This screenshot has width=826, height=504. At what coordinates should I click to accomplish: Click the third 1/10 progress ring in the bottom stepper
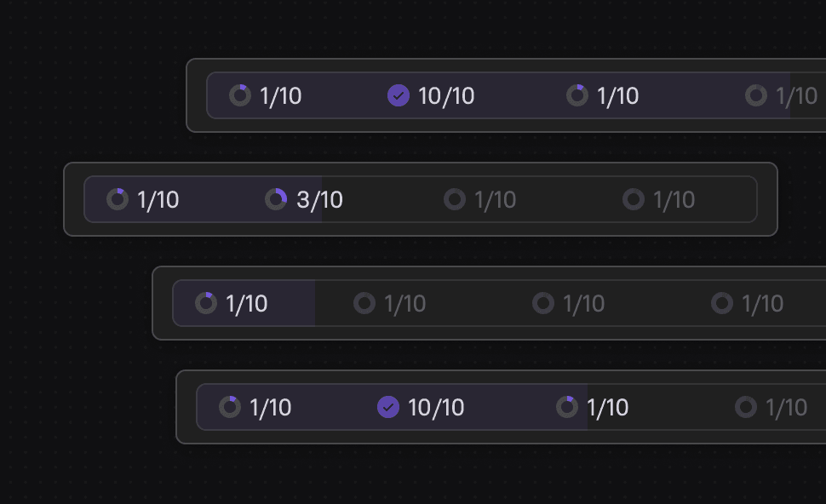[567, 407]
